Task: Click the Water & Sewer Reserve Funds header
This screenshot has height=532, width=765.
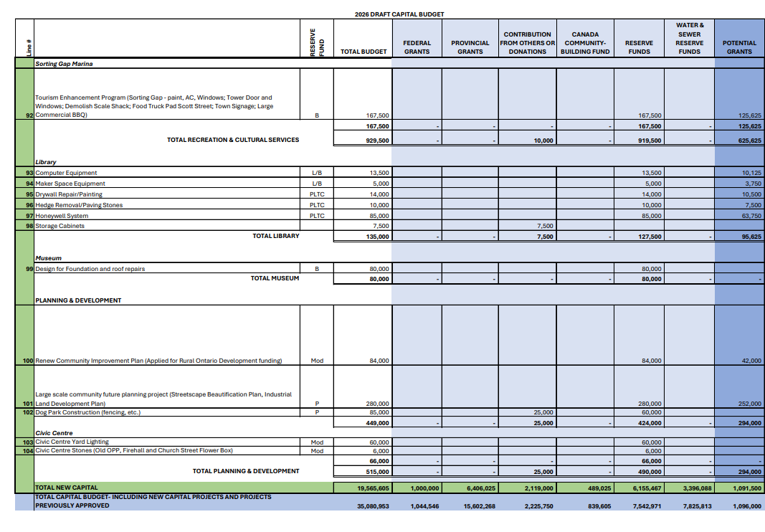Action: 689,39
